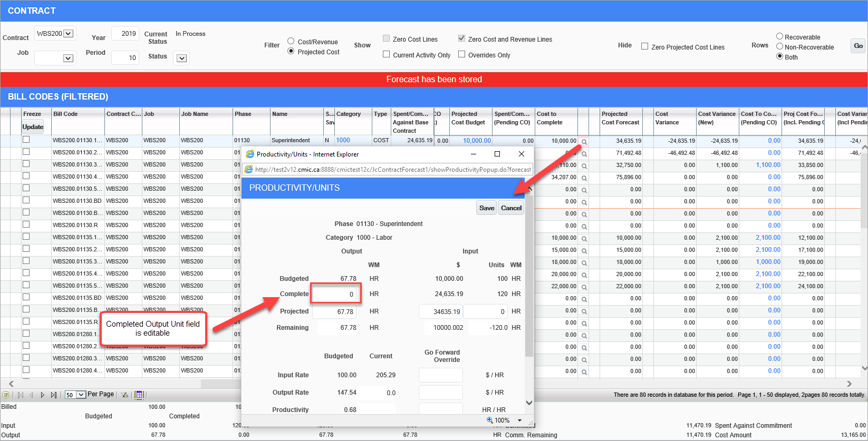Viewport: 868px width, 441px height.
Task: Go to last page of records
Action: (53, 395)
